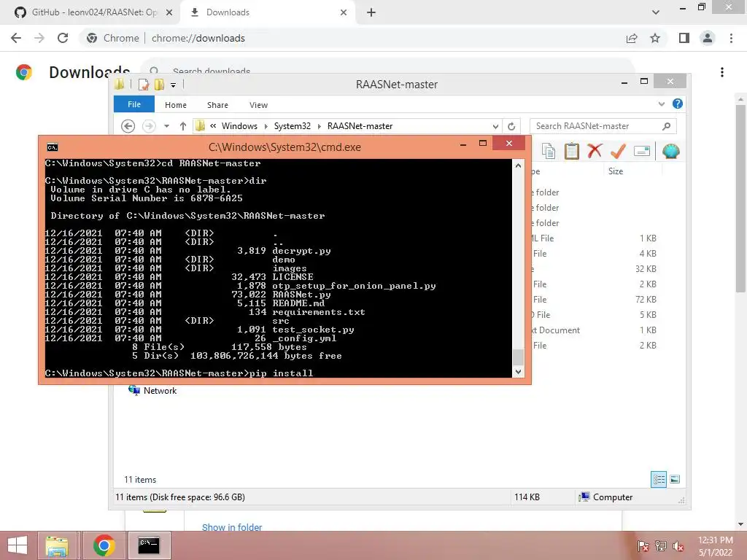Click Chrome icon in taskbar
This screenshot has height=560, width=747.
click(104, 545)
